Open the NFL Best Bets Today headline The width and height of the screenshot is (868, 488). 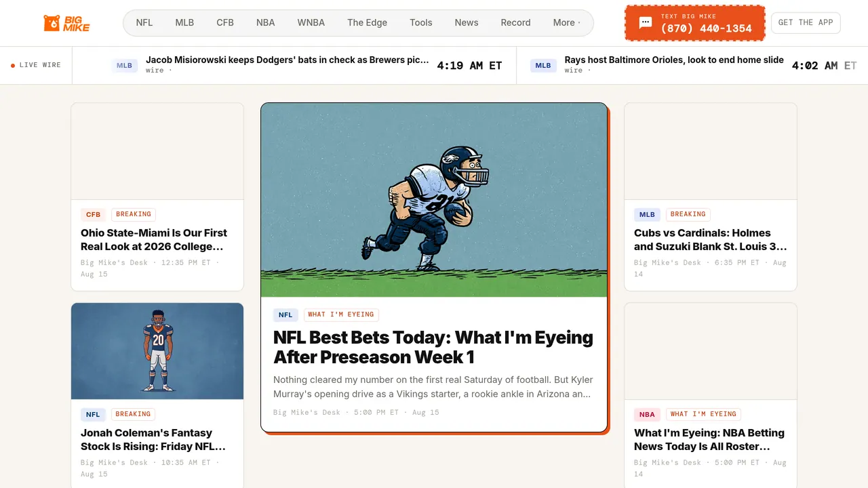click(433, 347)
